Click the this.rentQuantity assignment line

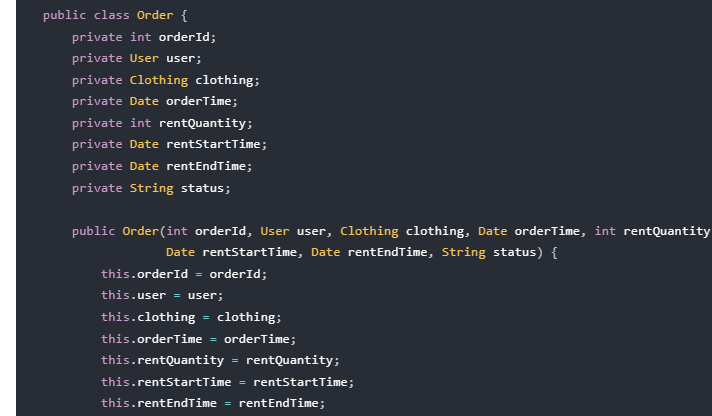tap(220, 361)
